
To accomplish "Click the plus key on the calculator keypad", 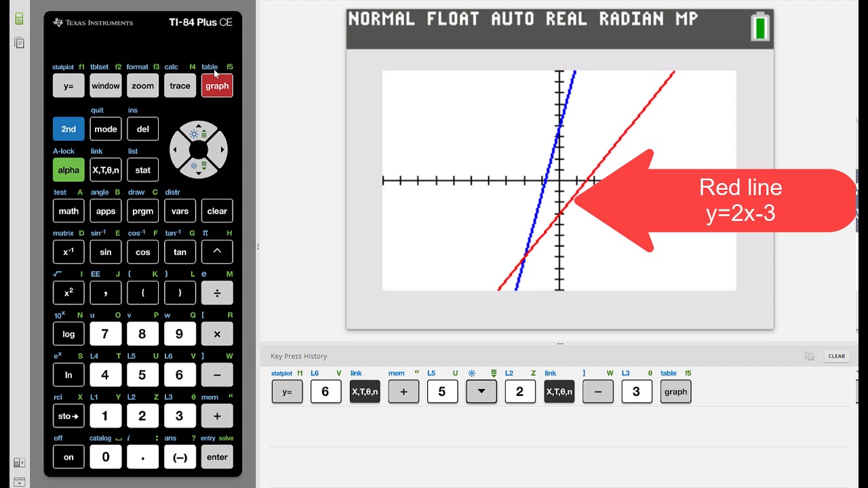I will [x=217, y=416].
